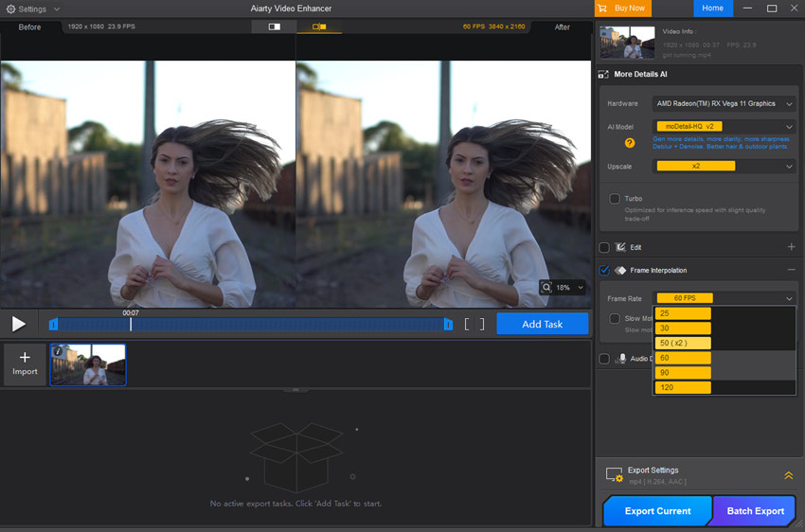Click the Before label
805x532 pixels.
(29, 27)
